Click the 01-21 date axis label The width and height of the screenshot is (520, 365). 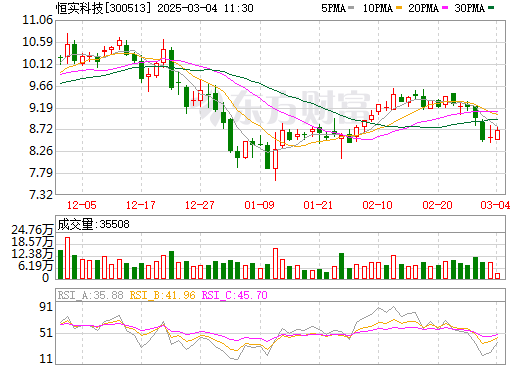pyautogui.click(x=318, y=205)
